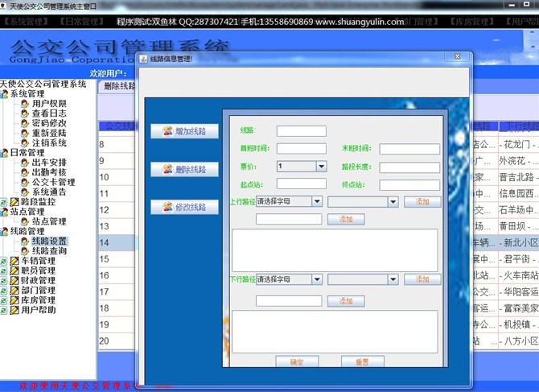The height and width of the screenshot is (392, 539).
Task: Click the 确定 confirm button
Action: (297, 362)
